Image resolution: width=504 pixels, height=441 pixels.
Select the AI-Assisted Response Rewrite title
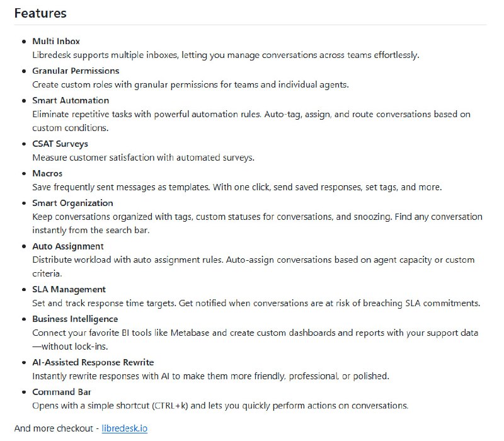93,362
